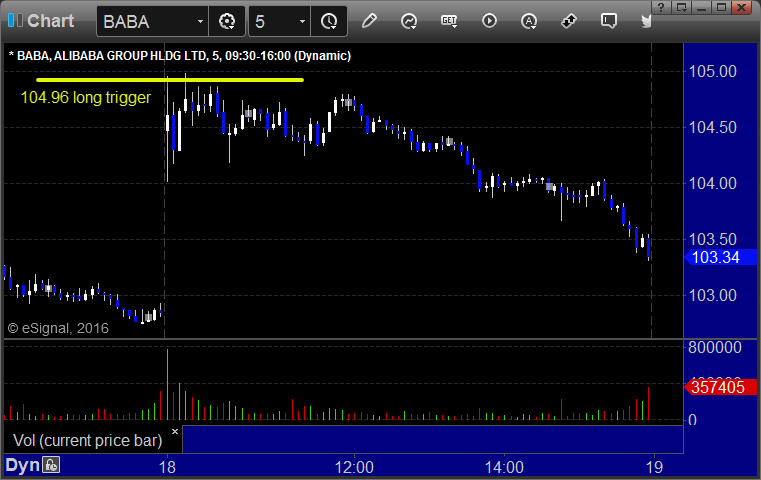The height and width of the screenshot is (480, 761).
Task: Click the pop-out window button beside help
Action: (682, 7)
